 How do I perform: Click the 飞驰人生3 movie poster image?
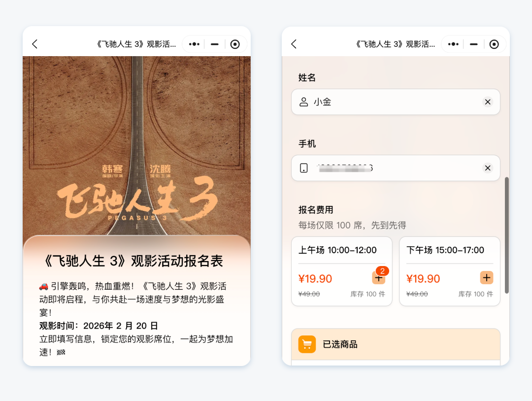(137, 146)
